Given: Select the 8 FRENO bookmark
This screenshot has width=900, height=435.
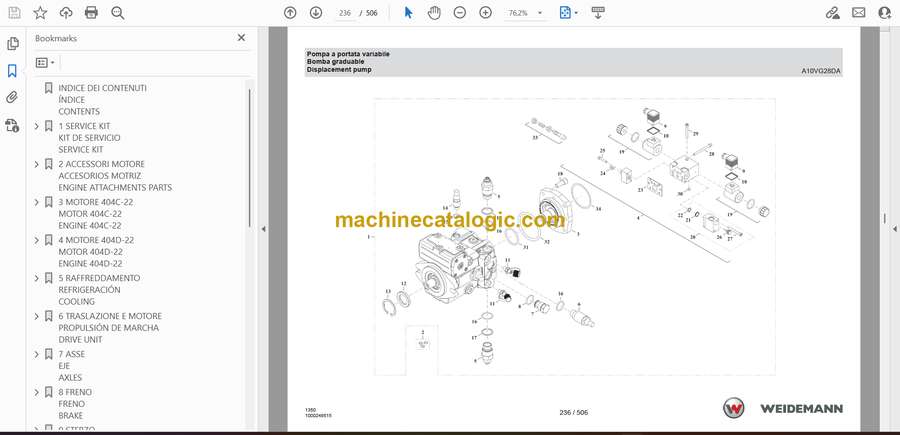Looking at the screenshot, I should point(75,403).
